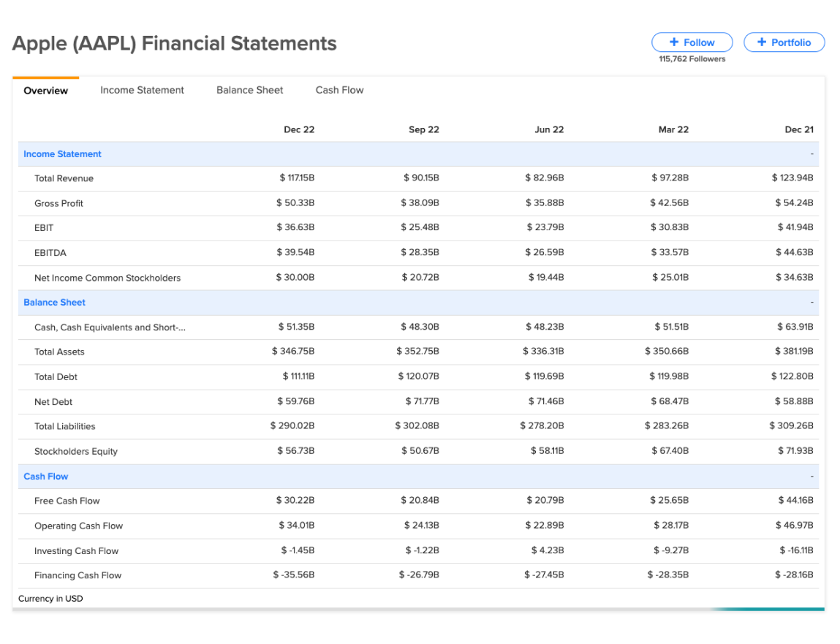Open the Balance Sheet tab
Screen dimensions: 840x644
tap(249, 90)
